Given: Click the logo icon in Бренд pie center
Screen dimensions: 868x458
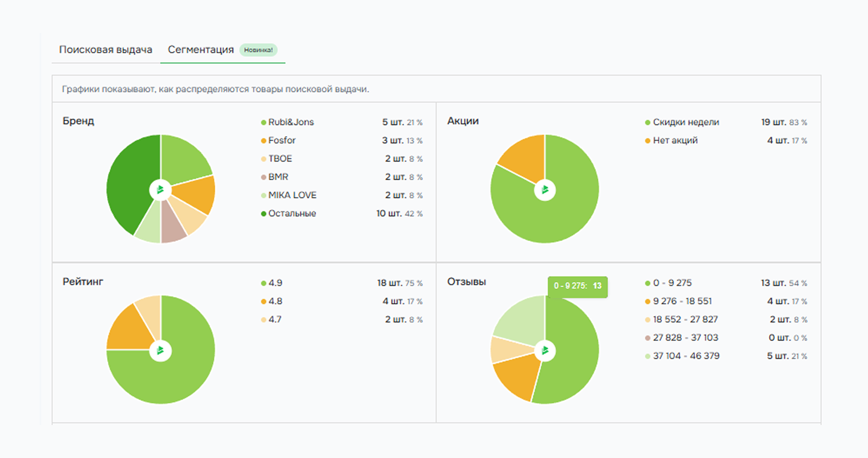Looking at the screenshot, I should coord(160,190).
